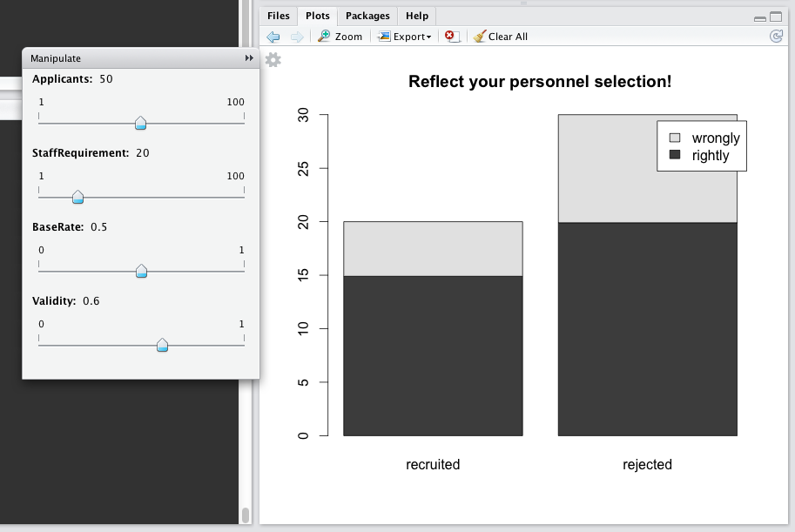Click the Applicants slider handle

pos(141,123)
